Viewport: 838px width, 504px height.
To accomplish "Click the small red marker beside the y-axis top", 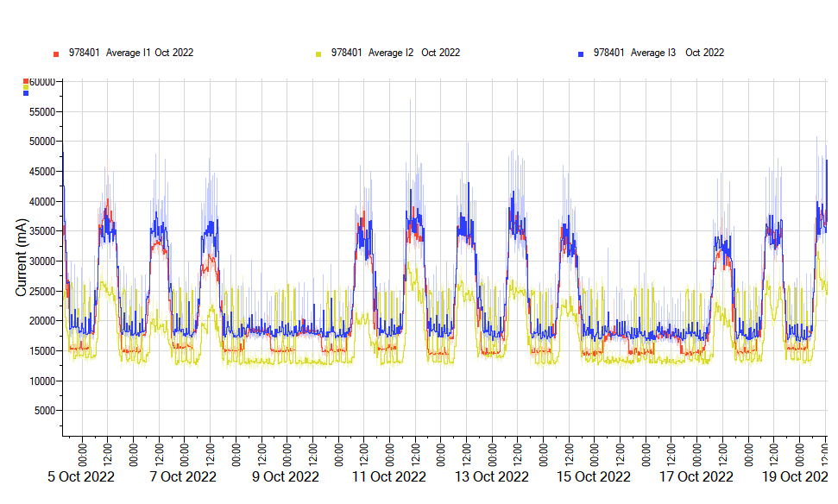I will coord(26,81).
